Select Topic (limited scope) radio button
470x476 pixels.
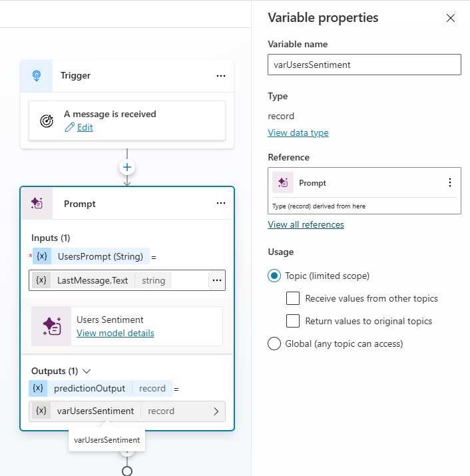click(274, 276)
